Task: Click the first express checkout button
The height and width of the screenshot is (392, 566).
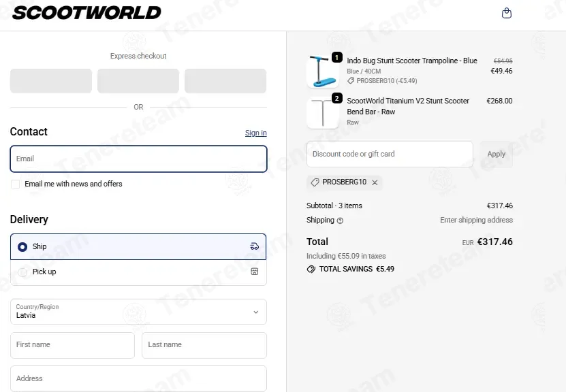Action: [x=51, y=81]
